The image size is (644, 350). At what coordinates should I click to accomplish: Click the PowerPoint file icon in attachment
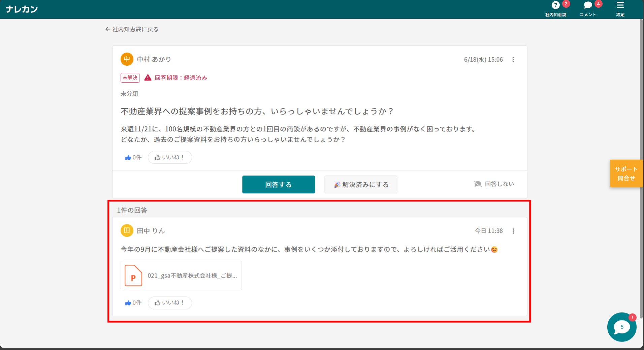133,276
